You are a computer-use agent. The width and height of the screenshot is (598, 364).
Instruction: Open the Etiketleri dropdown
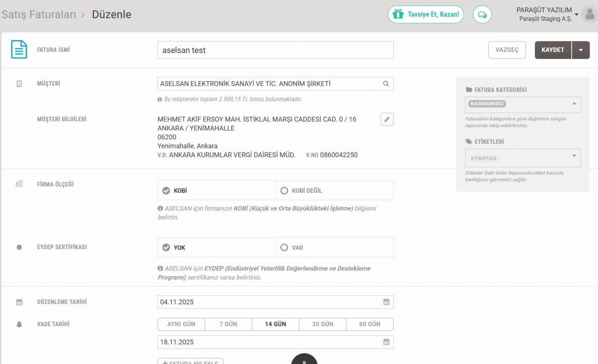(523, 158)
